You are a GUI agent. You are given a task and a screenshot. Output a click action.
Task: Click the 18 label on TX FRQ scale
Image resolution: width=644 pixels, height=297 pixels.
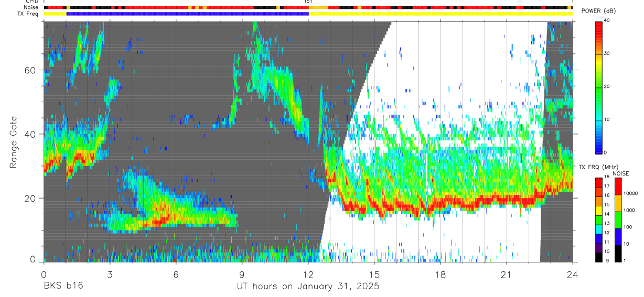pos(607,177)
